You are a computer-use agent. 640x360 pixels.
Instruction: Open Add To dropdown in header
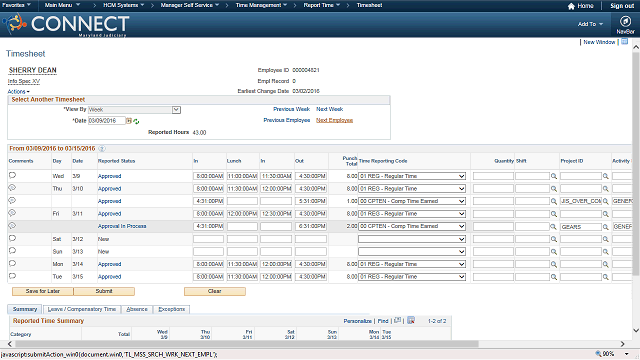590,24
